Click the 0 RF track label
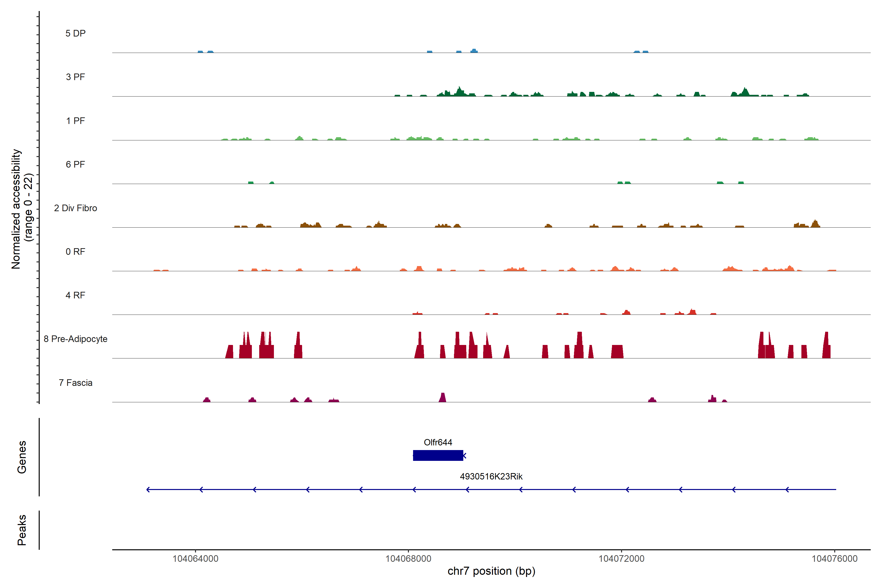This screenshot has width=882, height=588. 75,251
